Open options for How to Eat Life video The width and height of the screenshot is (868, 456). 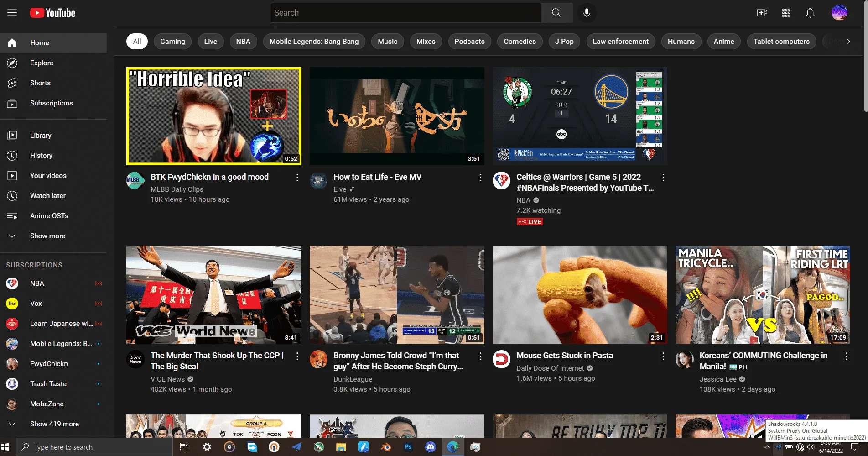click(x=480, y=178)
